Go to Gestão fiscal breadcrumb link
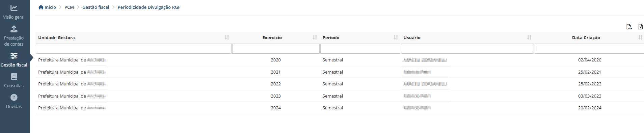 pyautogui.click(x=96, y=7)
